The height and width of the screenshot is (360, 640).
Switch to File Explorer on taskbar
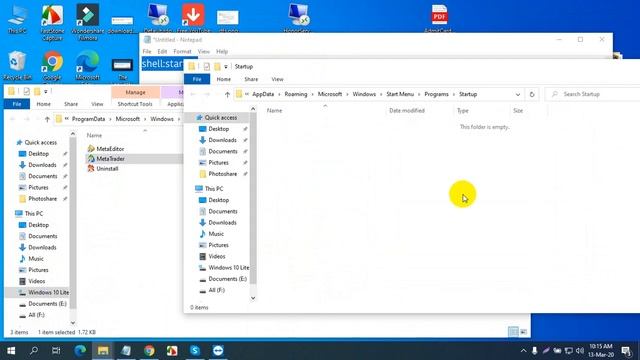[x=103, y=351]
